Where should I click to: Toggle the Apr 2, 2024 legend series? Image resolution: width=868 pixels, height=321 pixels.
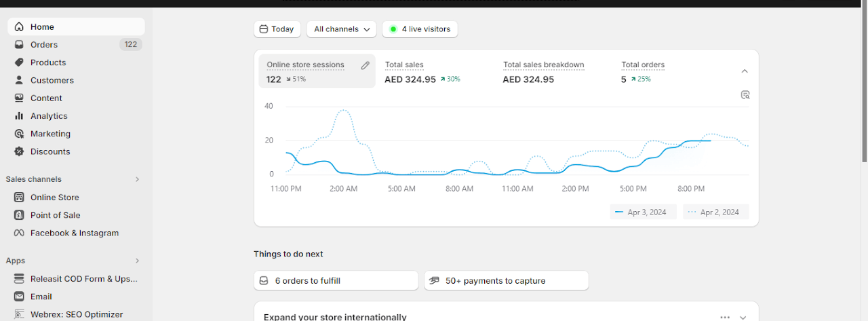pyautogui.click(x=715, y=212)
